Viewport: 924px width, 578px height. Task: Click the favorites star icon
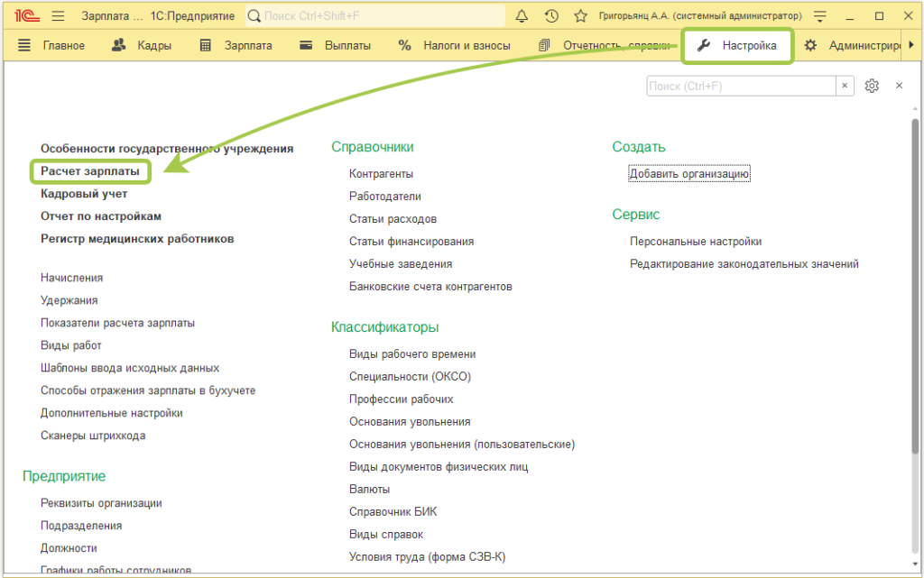[x=580, y=16]
